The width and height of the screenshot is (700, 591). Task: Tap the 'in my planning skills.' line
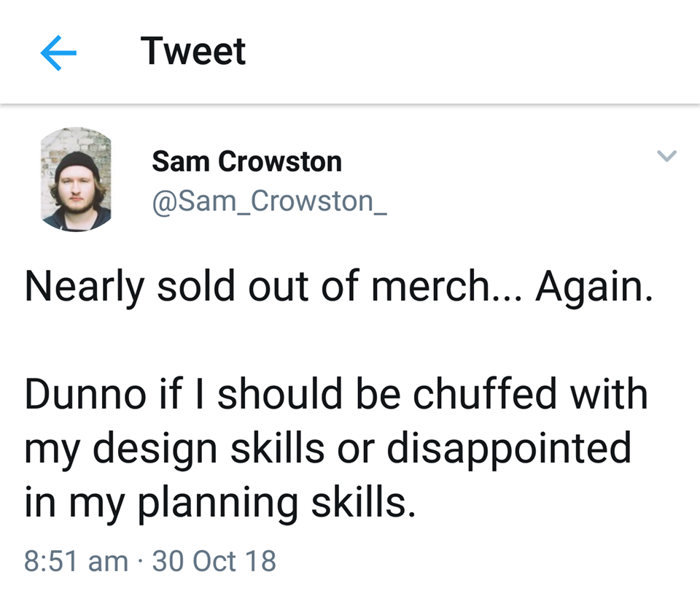click(219, 502)
